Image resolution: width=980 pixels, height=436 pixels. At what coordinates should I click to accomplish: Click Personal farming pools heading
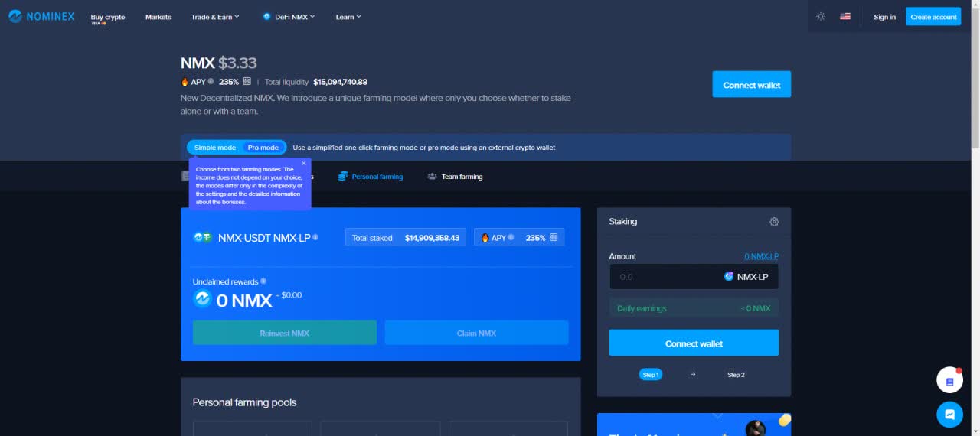[244, 402]
